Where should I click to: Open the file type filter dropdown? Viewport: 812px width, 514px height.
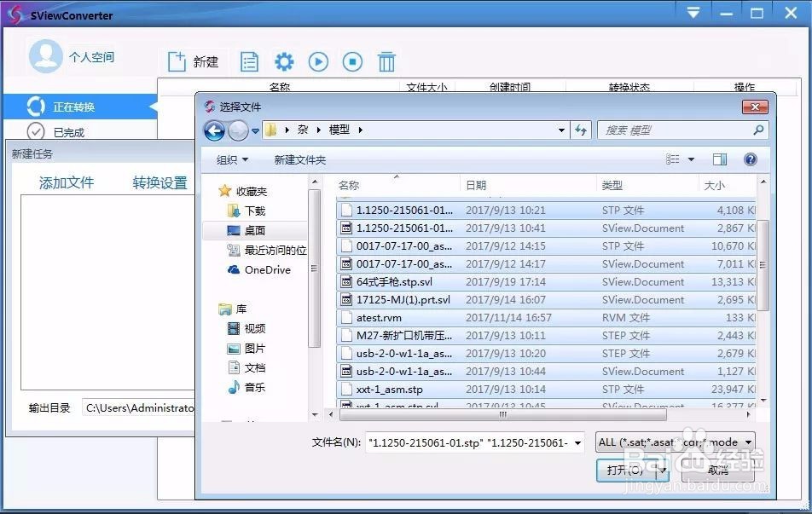745,442
